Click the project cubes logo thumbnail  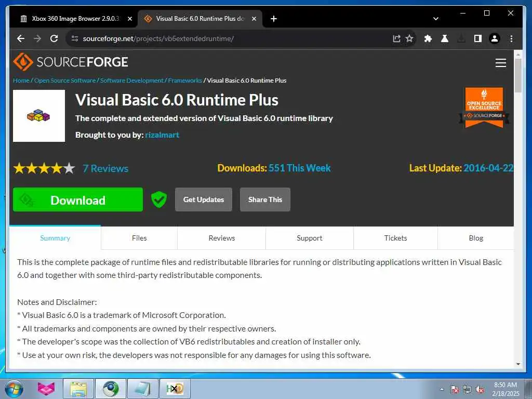[39, 116]
